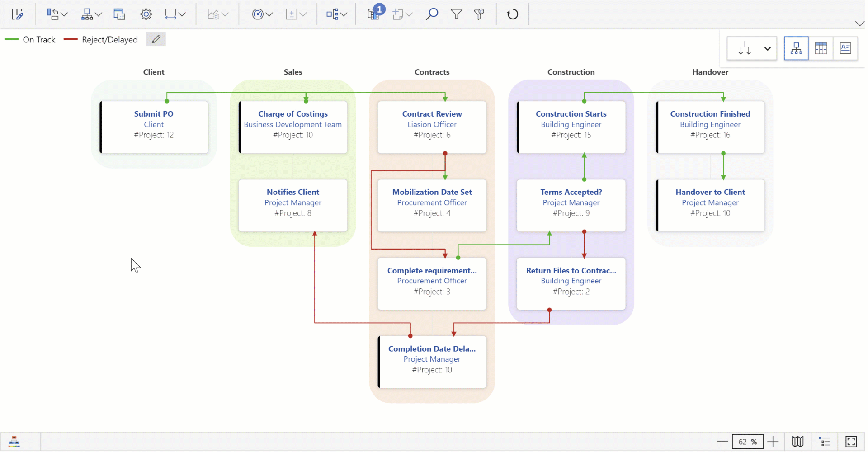
Task: Click zoom in plus button
Action: coord(773,442)
